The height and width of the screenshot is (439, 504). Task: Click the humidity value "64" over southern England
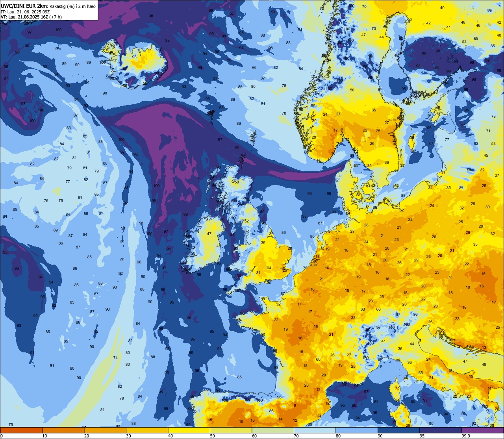(269, 268)
